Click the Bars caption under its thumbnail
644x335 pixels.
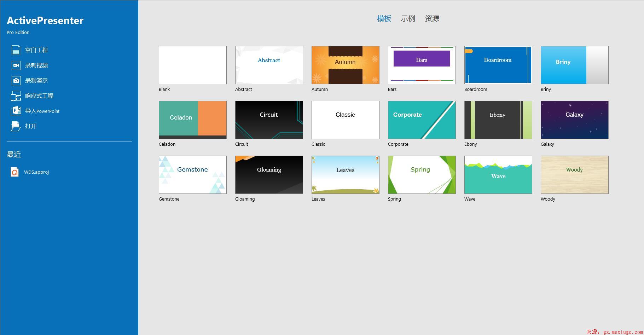pos(392,89)
